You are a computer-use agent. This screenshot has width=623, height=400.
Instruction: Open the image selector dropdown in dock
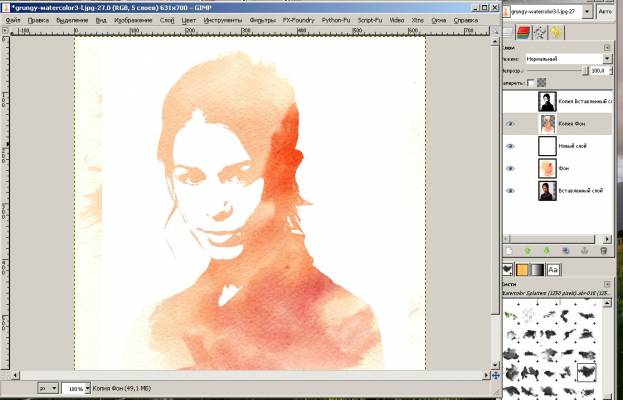(587, 12)
